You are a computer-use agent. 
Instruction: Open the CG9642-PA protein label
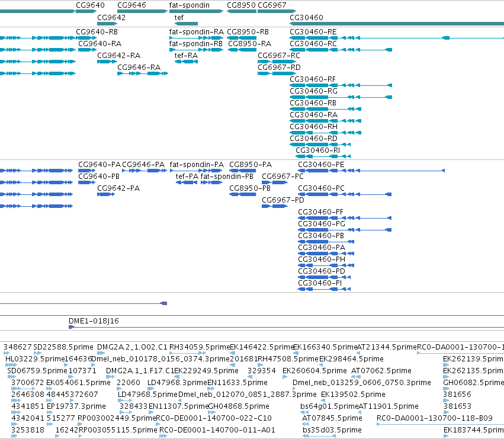(x=118, y=188)
